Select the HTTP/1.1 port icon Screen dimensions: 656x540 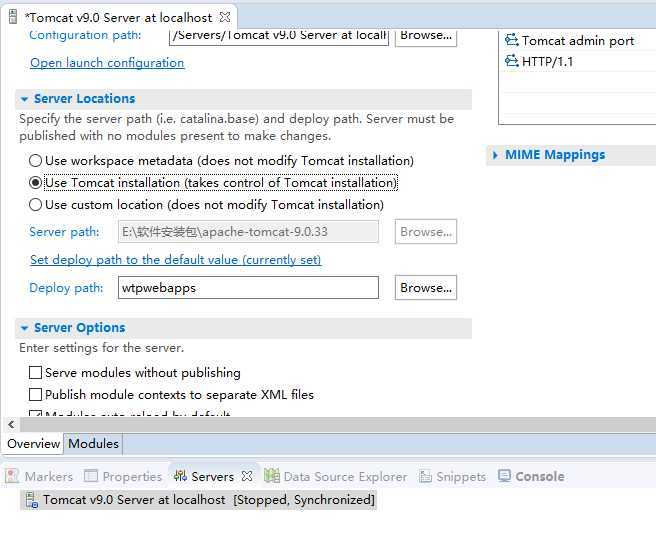pos(511,61)
